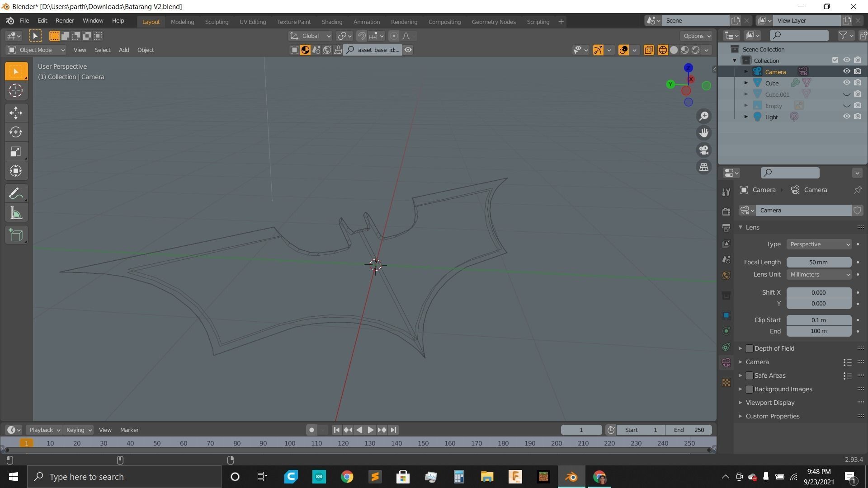
Task: Activate the Move tool
Action: coord(16,113)
